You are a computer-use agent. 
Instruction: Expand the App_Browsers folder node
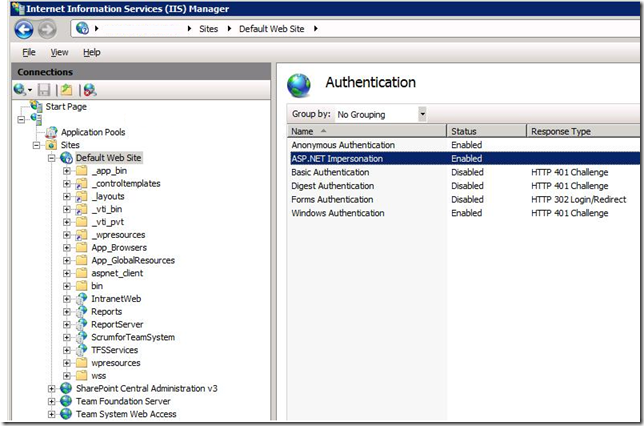(x=67, y=248)
